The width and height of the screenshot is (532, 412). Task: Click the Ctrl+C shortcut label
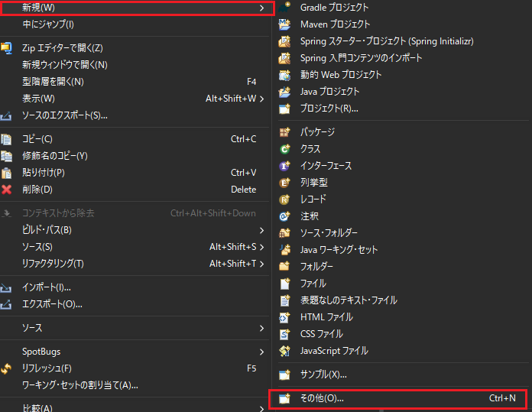click(x=244, y=139)
